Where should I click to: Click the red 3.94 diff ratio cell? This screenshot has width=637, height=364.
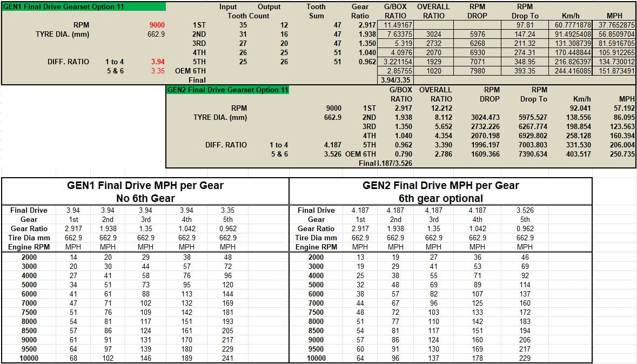158,62
